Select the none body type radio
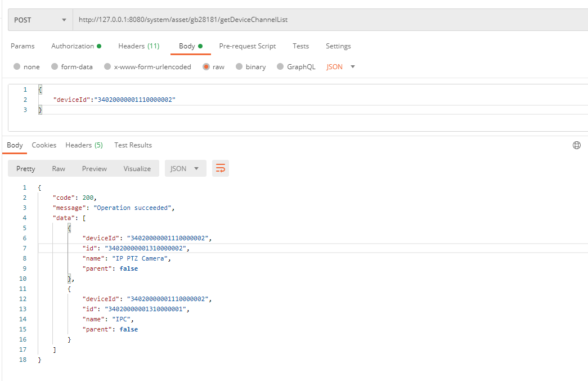The image size is (588, 381). tap(17, 66)
